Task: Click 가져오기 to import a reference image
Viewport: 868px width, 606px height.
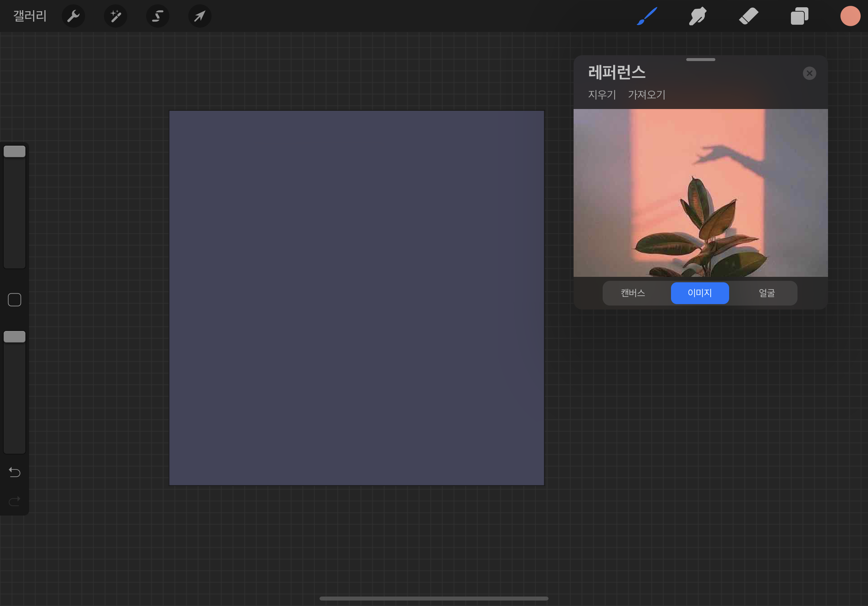Action: (647, 94)
